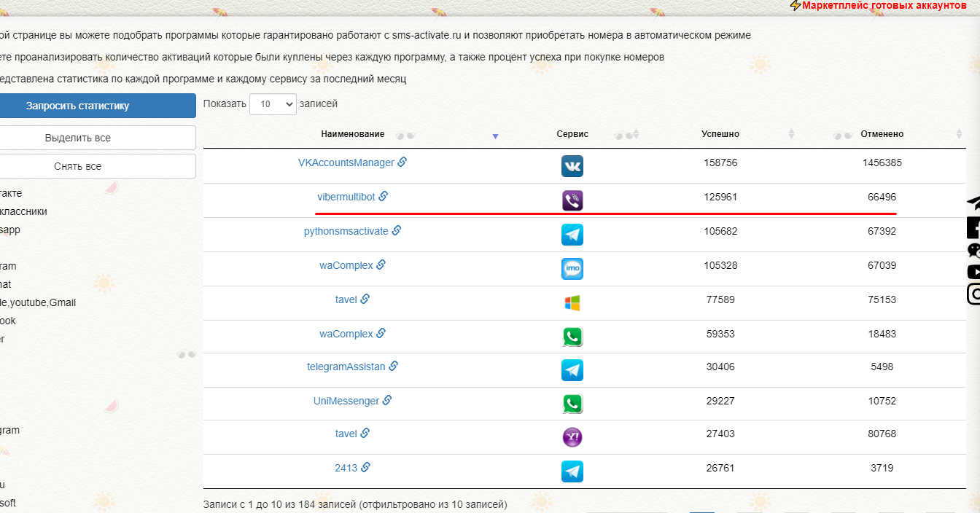Sort table by the Наименование column arrow
980x513 pixels.
tap(495, 136)
